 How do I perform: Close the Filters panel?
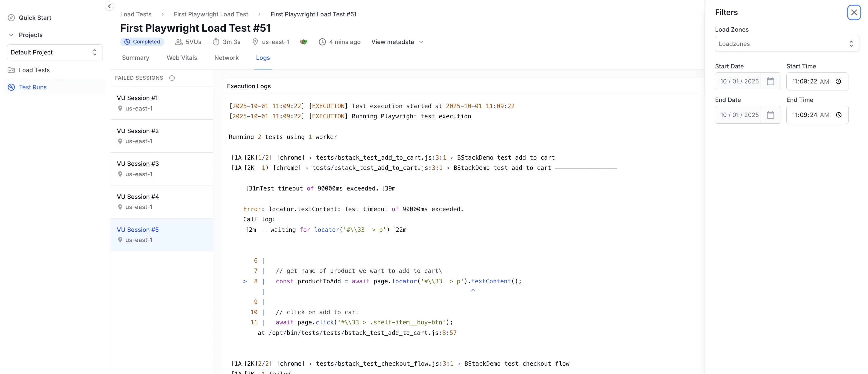[x=854, y=12]
